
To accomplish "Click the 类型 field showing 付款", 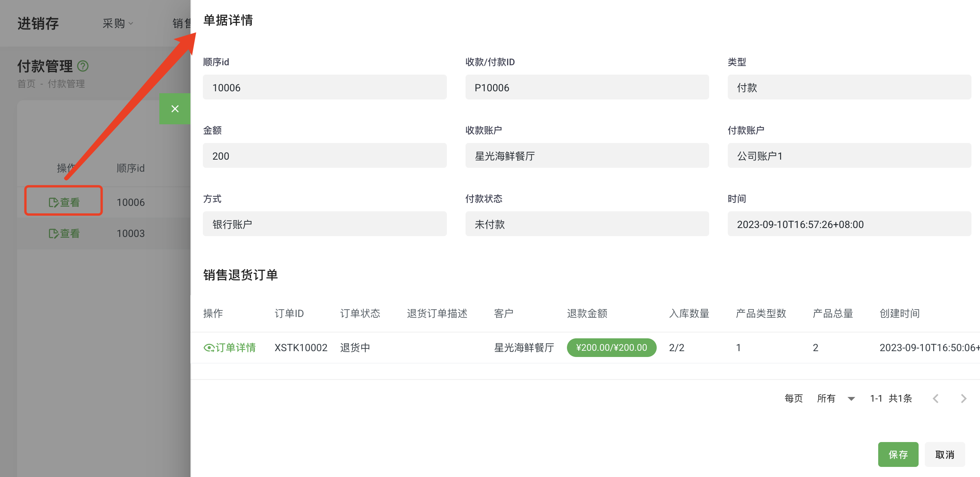I will pyautogui.click(x=849, y=87).
